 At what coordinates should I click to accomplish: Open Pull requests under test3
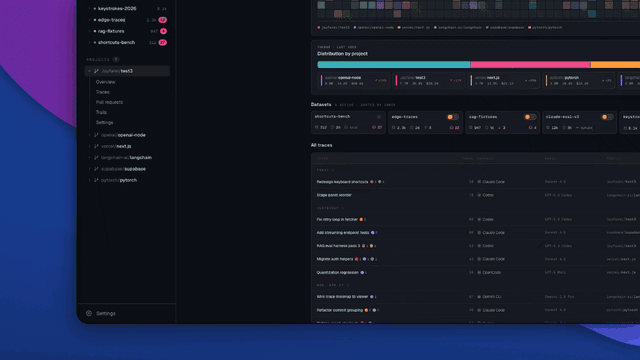pyautogui.click(x=109, y=102)
